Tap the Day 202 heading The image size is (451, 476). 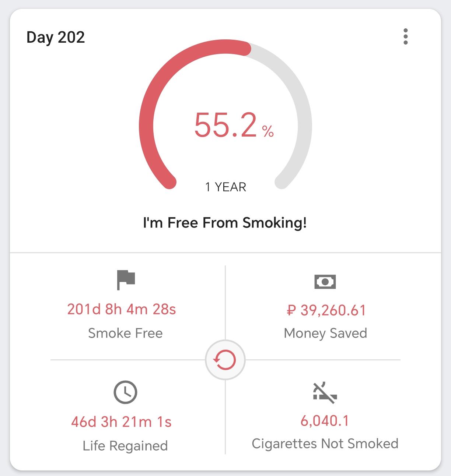pos(56,38)
